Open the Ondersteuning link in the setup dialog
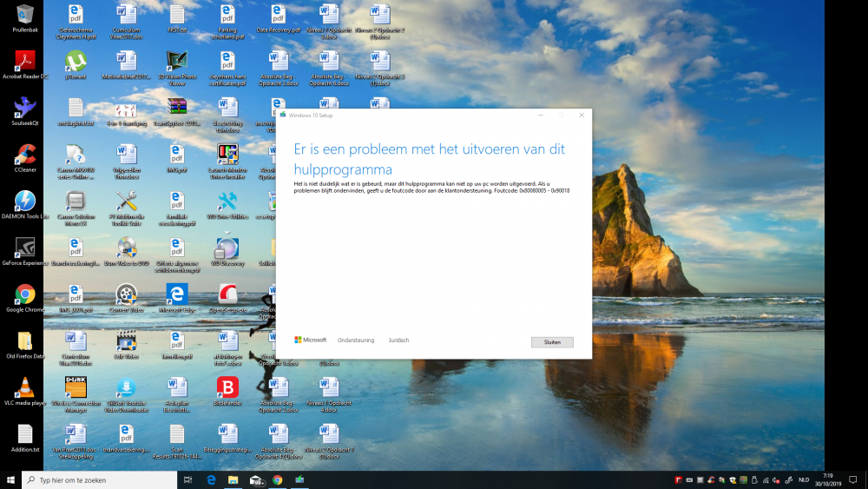This screenshot has width=868, height=489. pyautogui.click(x=356, y=340)
